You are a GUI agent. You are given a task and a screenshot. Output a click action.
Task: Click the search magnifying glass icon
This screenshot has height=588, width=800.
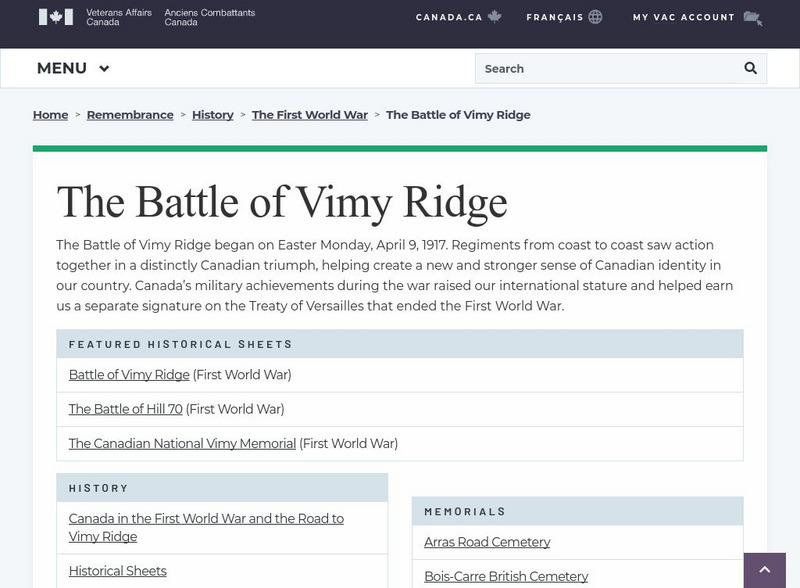[x=750, y=68]
